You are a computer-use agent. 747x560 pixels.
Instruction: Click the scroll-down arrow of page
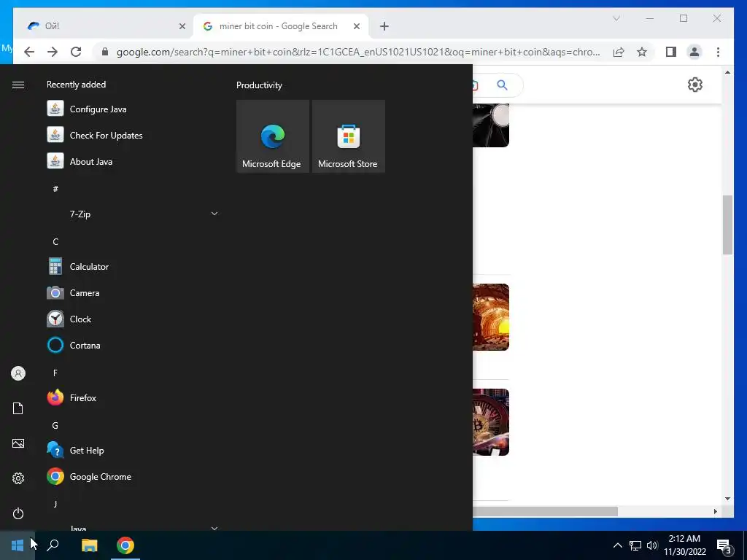pos(727,499)
